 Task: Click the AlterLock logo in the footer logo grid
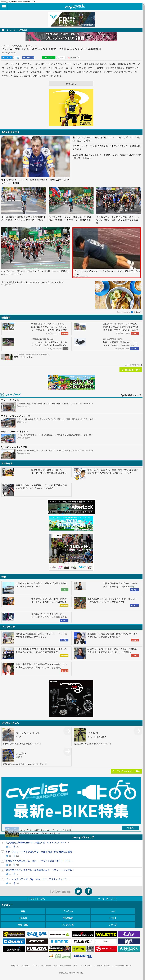(x=129, y=949)
